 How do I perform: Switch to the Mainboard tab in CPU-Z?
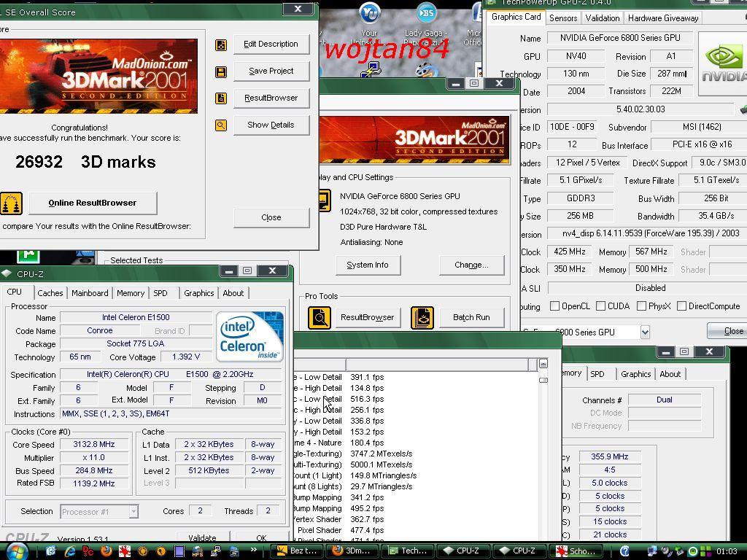pyautogui.click(x=90, y=293)
